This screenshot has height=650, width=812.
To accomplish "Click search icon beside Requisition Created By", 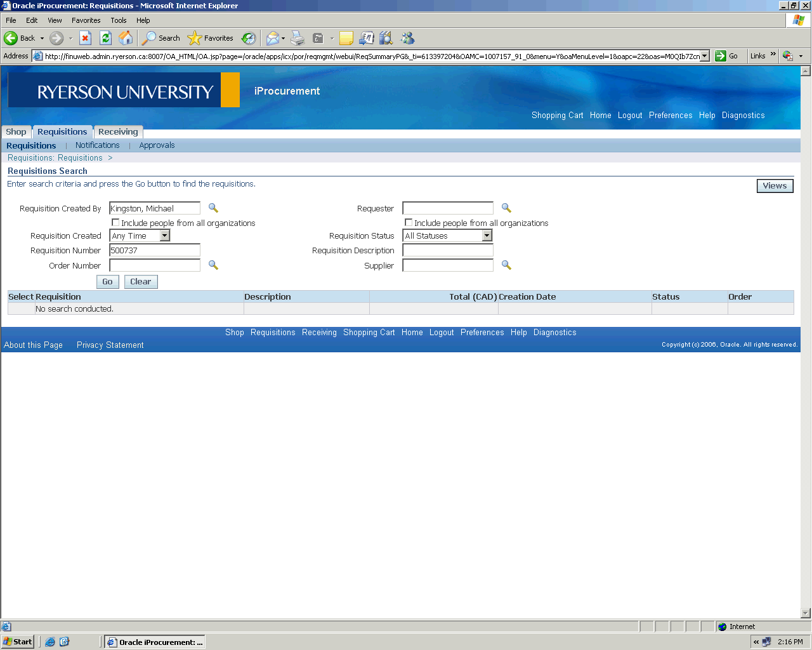I will pos(213,208).
